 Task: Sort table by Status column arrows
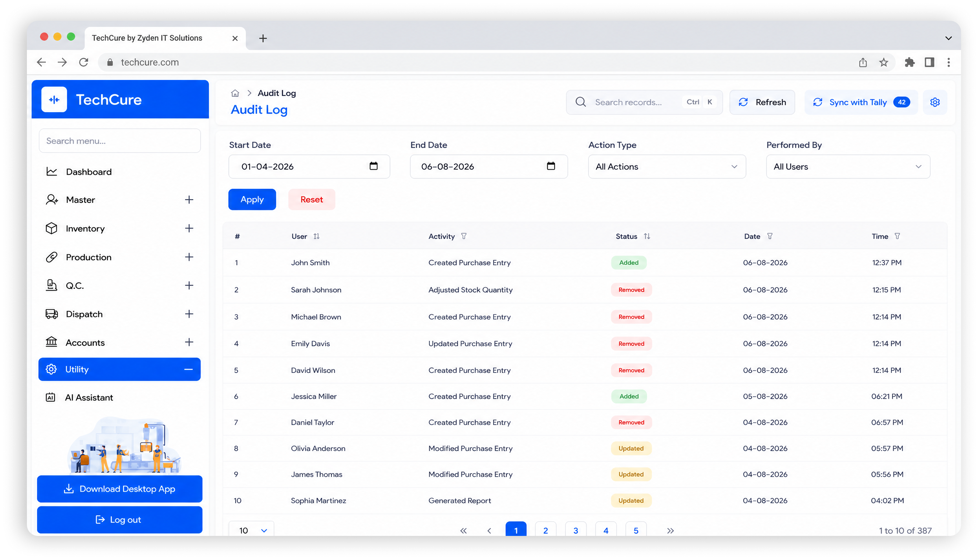point(647,236)
